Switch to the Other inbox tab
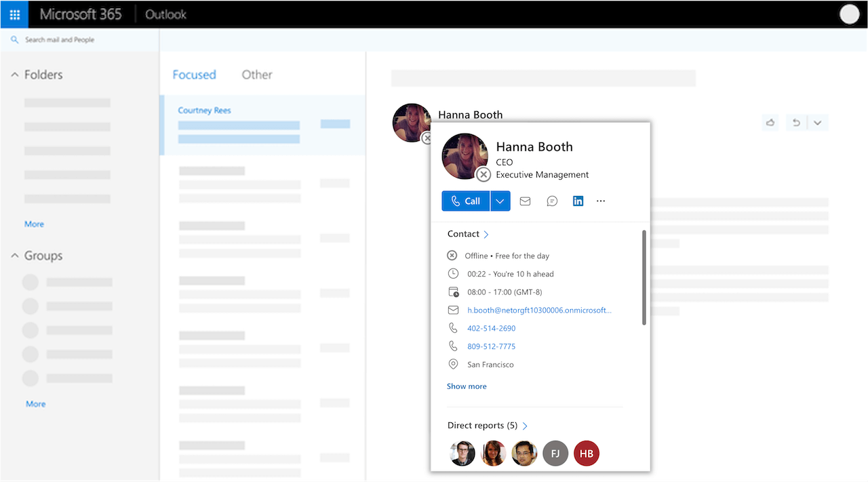 (256, 75)
